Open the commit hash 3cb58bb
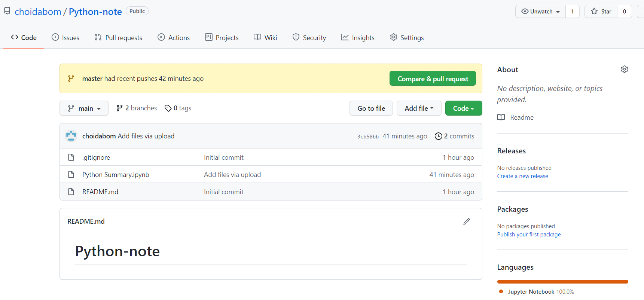 click(x=368, y=137)
